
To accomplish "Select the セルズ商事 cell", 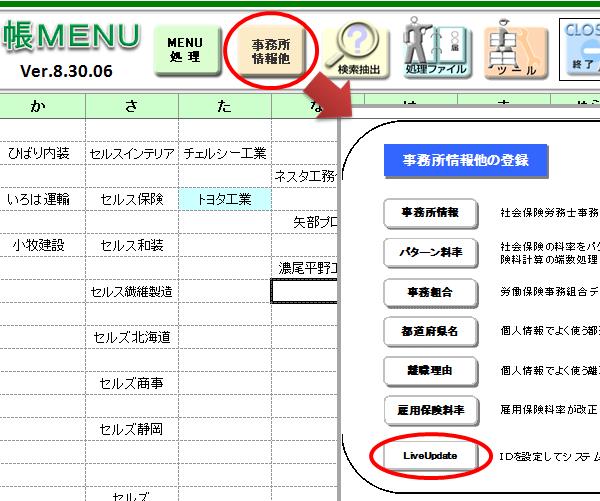I will coord(132,383).
